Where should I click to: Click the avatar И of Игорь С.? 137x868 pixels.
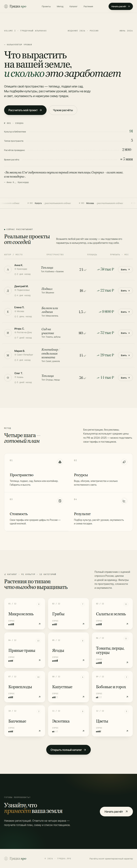[8, 333]
